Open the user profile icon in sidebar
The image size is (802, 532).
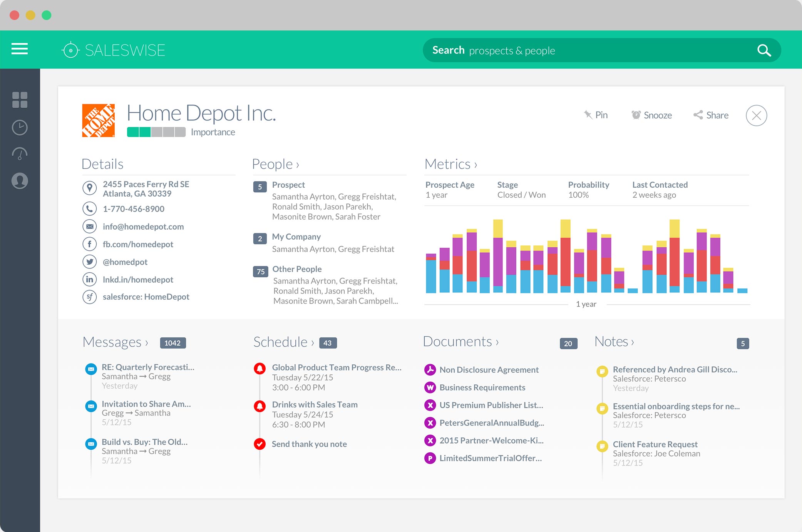pyautogui.click(x=20, y=181)
